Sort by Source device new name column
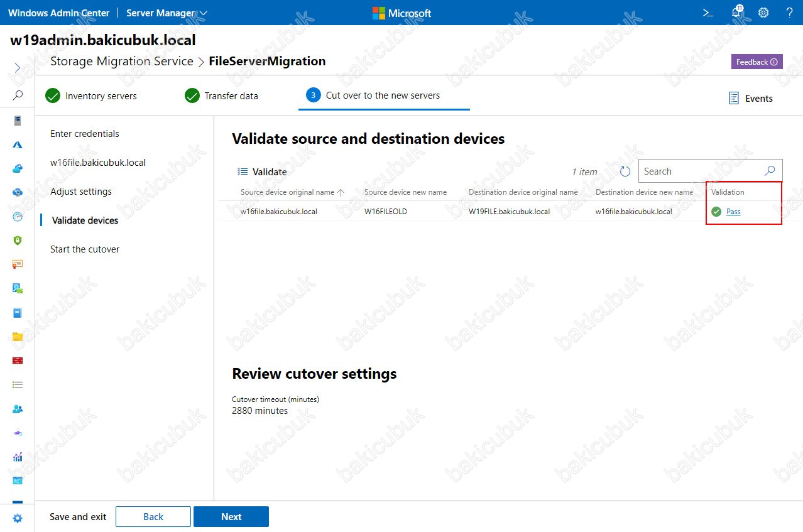Viewport: 803px width, 532px height. coord(405,192)
